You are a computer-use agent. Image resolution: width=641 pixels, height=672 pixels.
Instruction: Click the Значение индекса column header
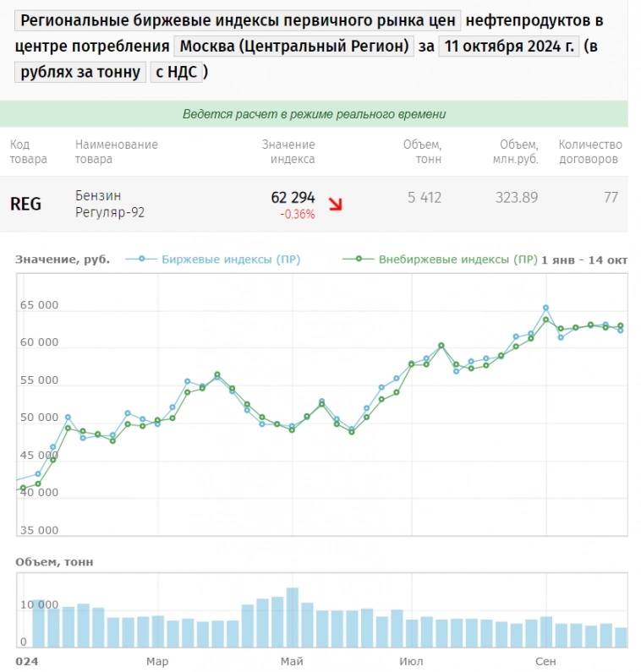point(288,151)
